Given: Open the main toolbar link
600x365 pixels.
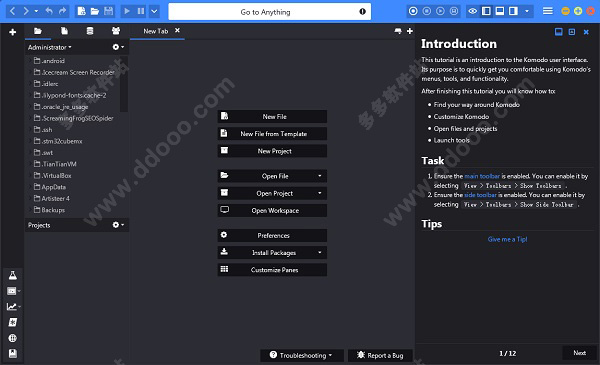Looking at the screenshot, I should click(482, 176).
